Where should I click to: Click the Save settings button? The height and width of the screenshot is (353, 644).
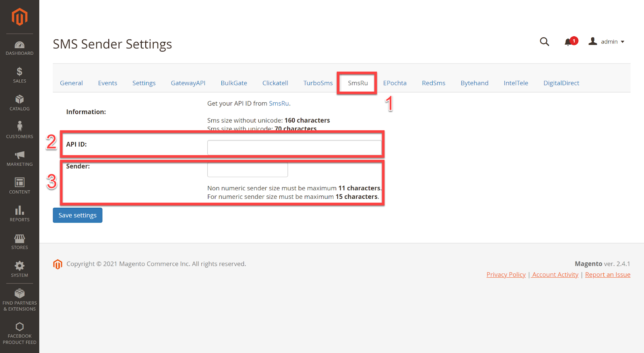point(77,215)
